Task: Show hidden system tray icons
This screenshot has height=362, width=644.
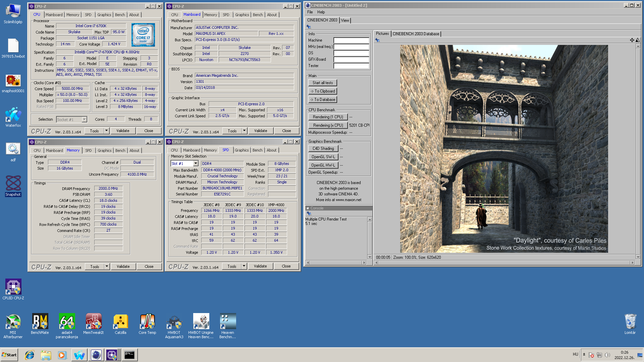Action: 584,355
